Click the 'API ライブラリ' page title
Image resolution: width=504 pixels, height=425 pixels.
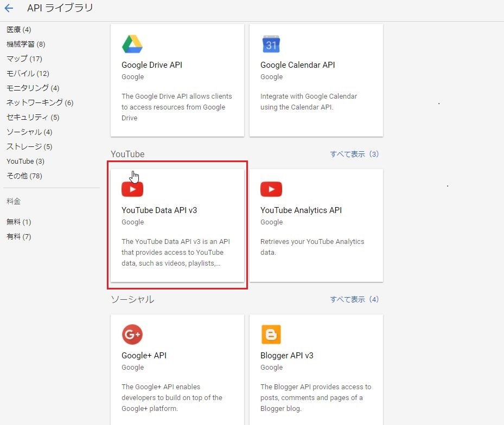60,8
